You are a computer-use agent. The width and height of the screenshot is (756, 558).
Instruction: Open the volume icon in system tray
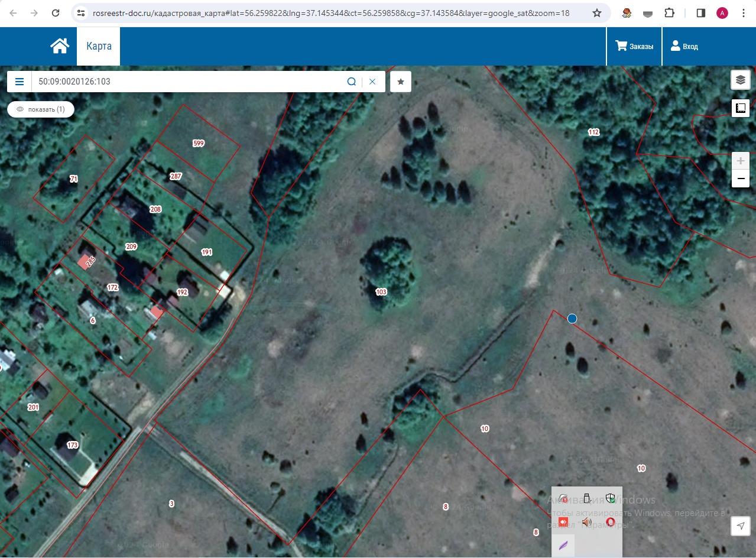pyautogui.click(x=586, y=522)
